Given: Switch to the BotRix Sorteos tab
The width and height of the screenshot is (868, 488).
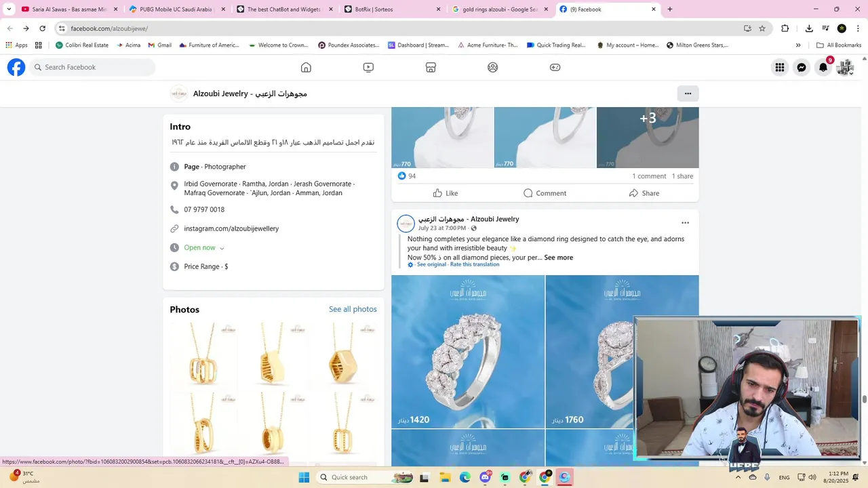Looking at the screenshot, I should tap(392, 9).
